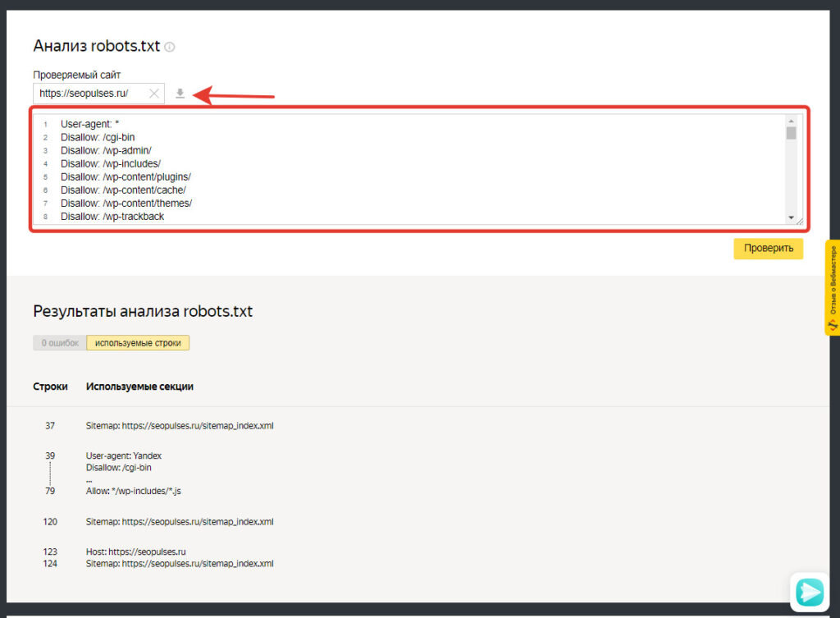Click the Проверить button
Image resolution: width=840 pixels, height=618 pixels.
pos(768,248)
